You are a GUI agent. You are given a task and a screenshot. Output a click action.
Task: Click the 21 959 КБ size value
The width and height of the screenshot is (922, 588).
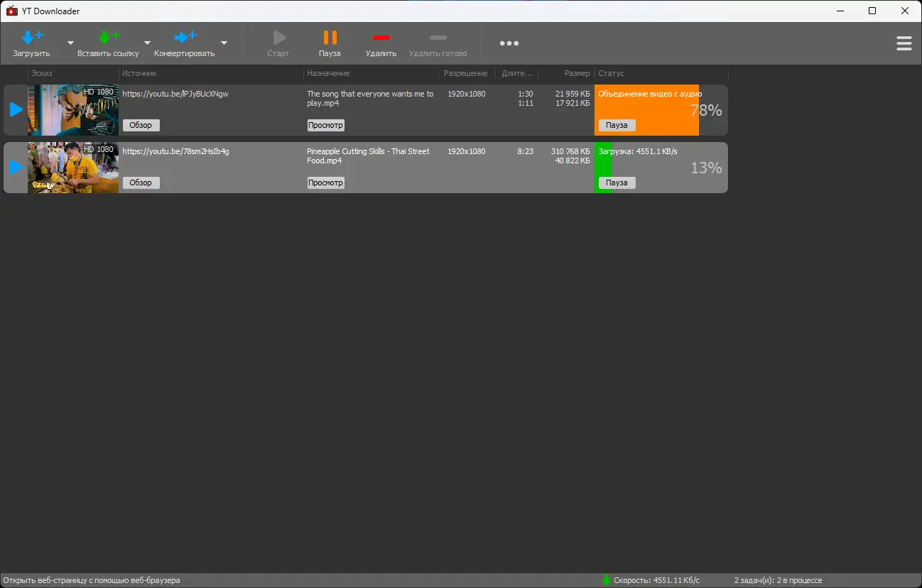coord(573,94)
